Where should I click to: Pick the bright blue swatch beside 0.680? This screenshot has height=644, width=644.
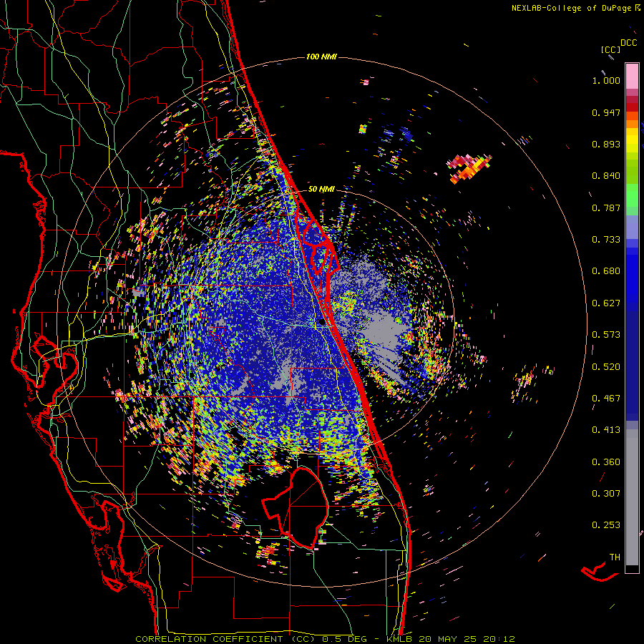coord(632,275)
